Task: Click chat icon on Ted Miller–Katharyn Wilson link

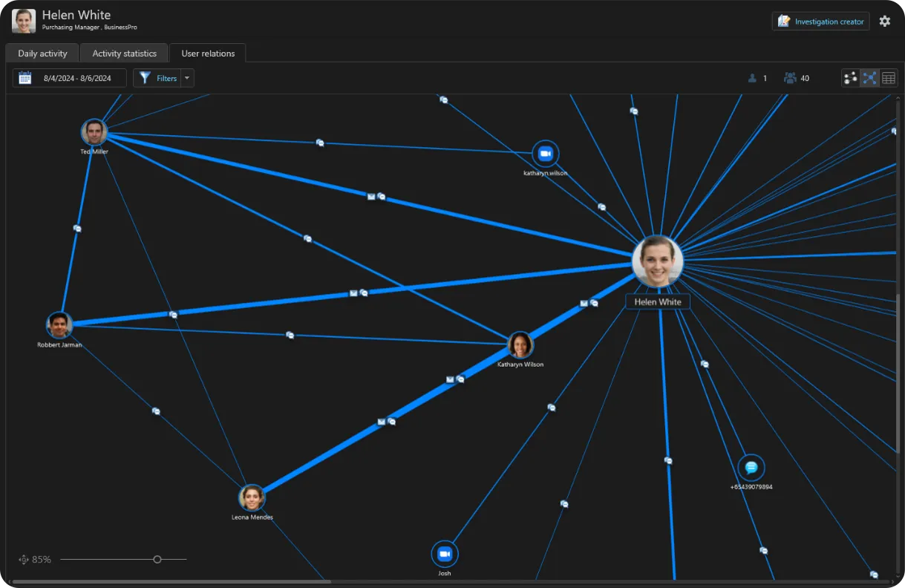Action: pos(307,238)
